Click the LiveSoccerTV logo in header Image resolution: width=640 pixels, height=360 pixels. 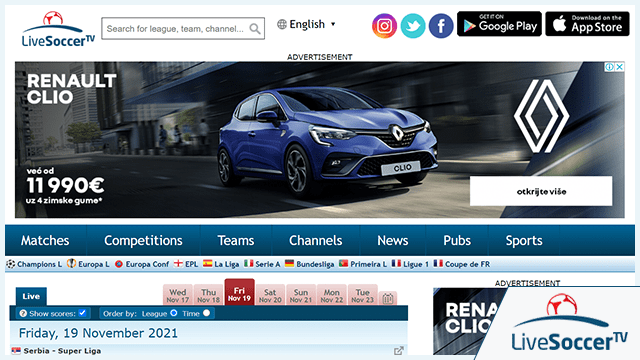click(x=58, y=29)
